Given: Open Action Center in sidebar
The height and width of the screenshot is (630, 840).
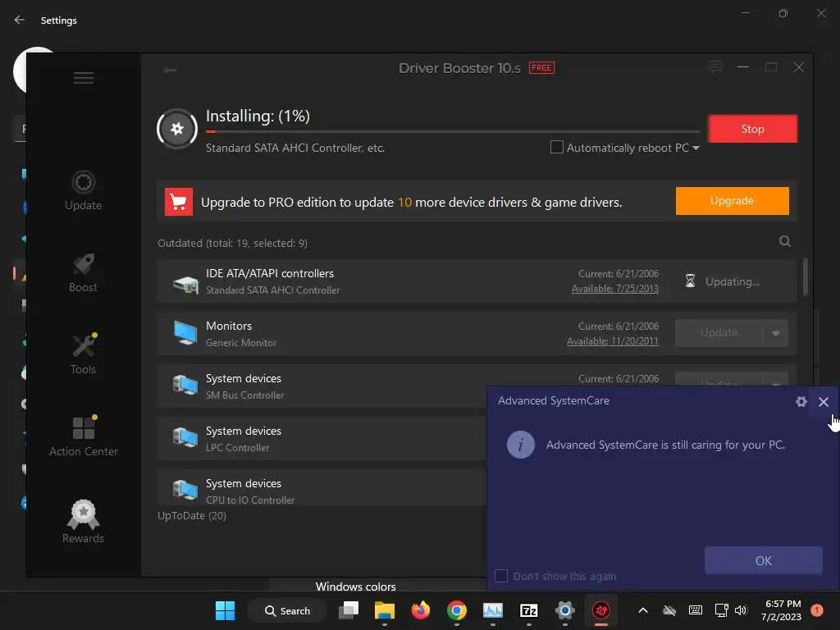Looking at the screenshot, I should pos(83,436).
